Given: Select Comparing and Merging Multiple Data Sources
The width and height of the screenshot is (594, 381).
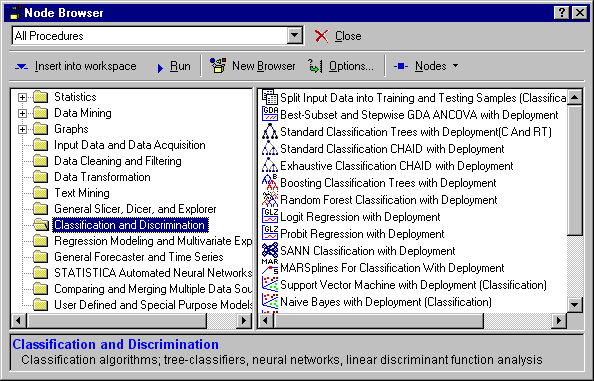Looking at the screenshot, I should (x=153, y=289).
